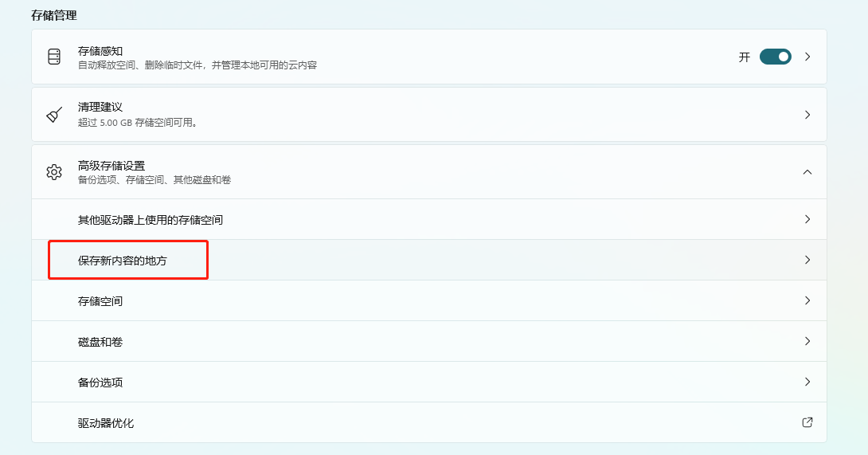This screenshot has width=868, height=455.
Task: Click the 清理建议 title text
Action: tap(100, 107)
